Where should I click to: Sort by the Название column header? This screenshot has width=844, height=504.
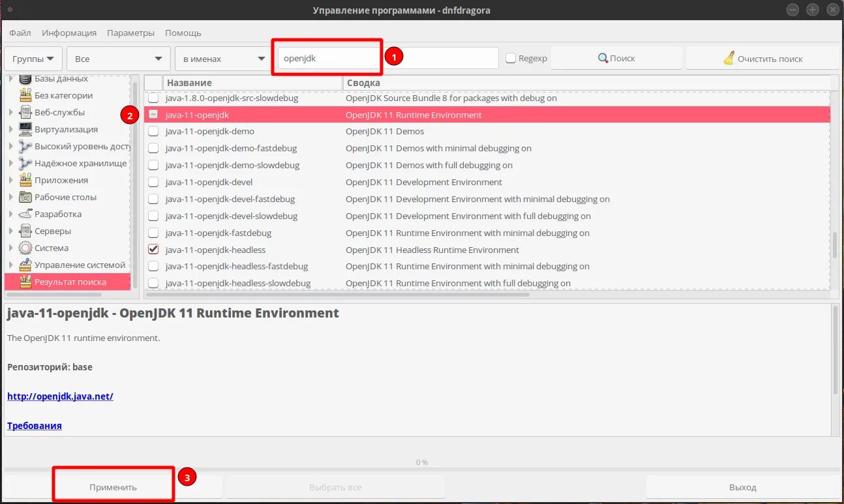[252, 83]
